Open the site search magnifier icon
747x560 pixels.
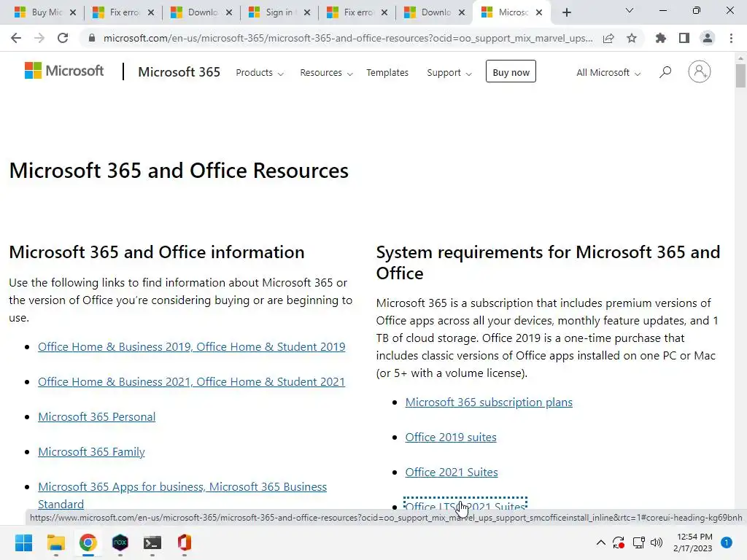tap(665, 72)
